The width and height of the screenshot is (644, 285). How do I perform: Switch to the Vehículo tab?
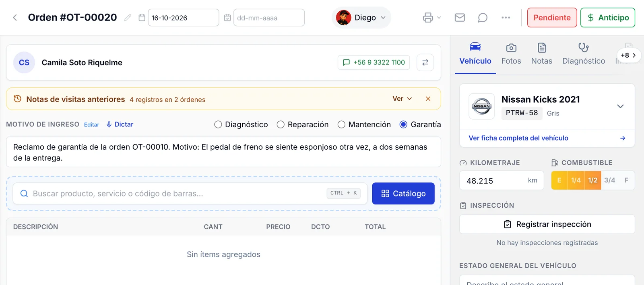[x=475, y=54]
